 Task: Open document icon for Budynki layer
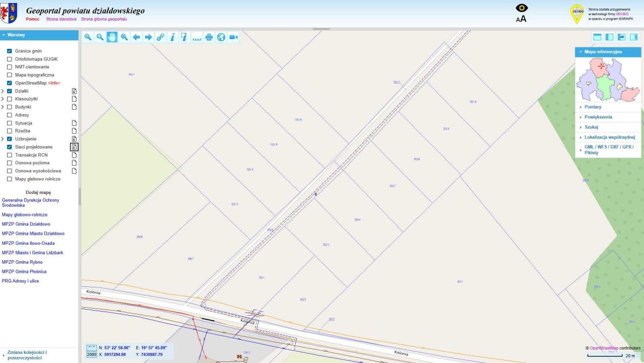click(x=74, y=107)
